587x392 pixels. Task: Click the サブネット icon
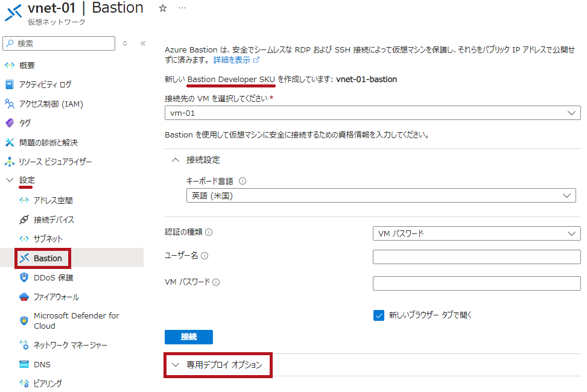(x=24, y=238)
